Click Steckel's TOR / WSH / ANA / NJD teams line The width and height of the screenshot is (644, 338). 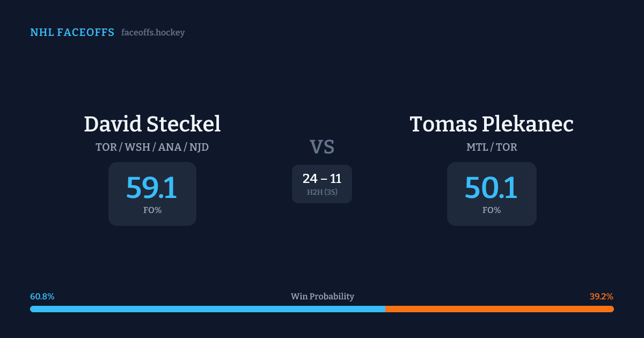tap(152, 147)
